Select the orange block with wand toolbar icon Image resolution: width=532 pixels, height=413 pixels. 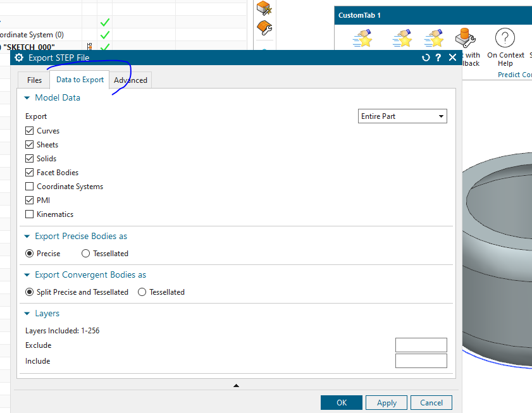coord(264,8)
